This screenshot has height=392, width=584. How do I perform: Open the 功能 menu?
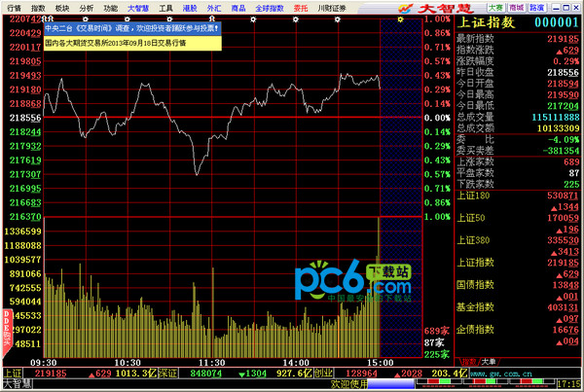point(111,8)
